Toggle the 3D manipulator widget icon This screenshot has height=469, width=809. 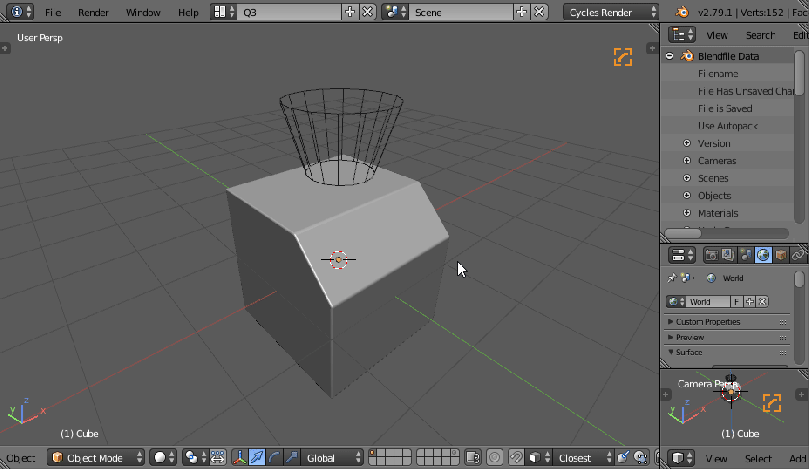240,458
